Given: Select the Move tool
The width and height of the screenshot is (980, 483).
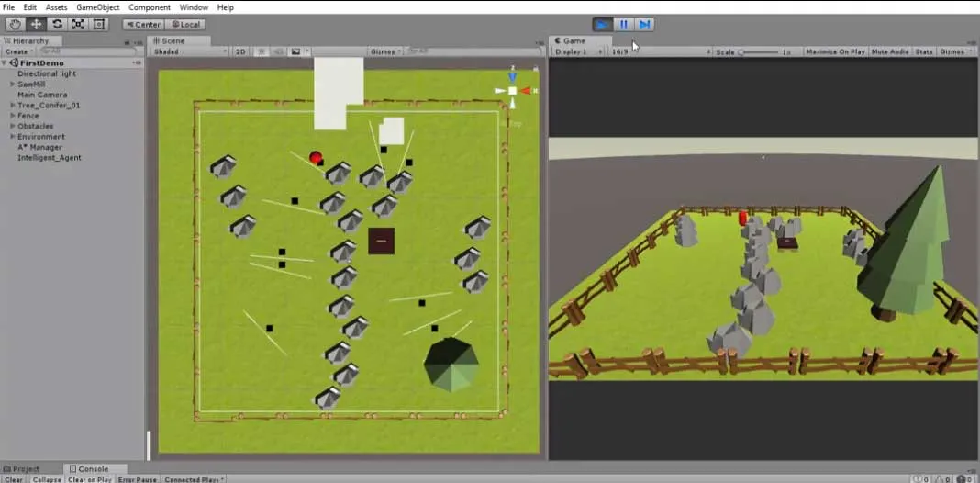Looking at the screenshot, I should 37,25.
